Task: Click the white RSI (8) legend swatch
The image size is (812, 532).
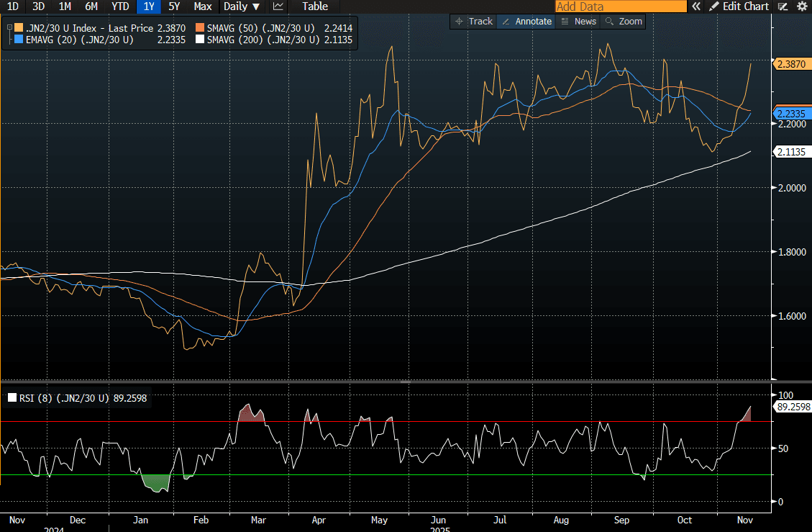Action: pyautogui.click(x=12, y=397)
